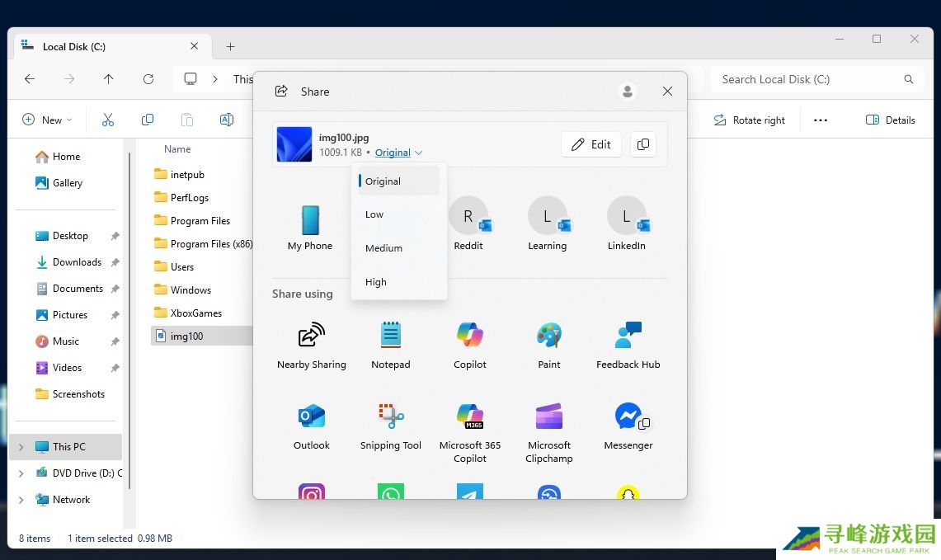
Task: Select Medium image quality option
Action: click(398, 248)
